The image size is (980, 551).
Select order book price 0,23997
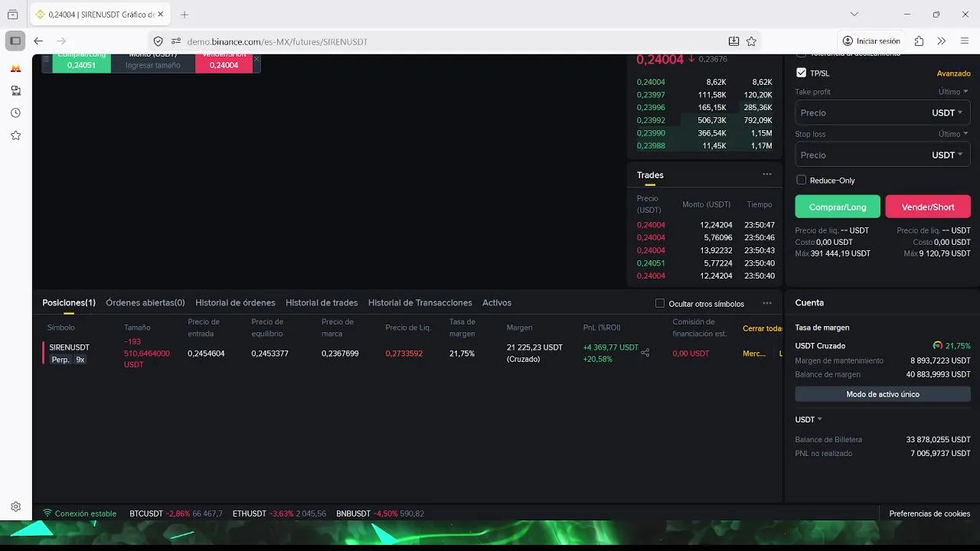[651, 95]
